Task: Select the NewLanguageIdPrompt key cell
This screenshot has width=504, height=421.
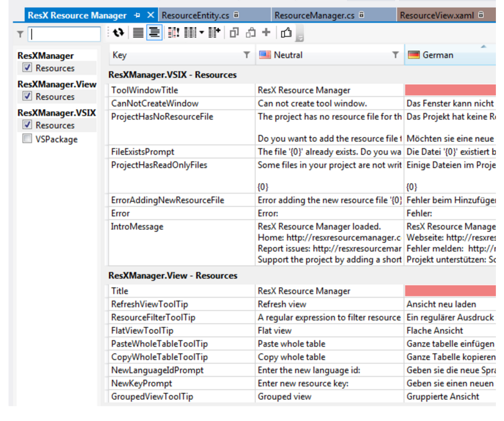Action: (182, 370)
